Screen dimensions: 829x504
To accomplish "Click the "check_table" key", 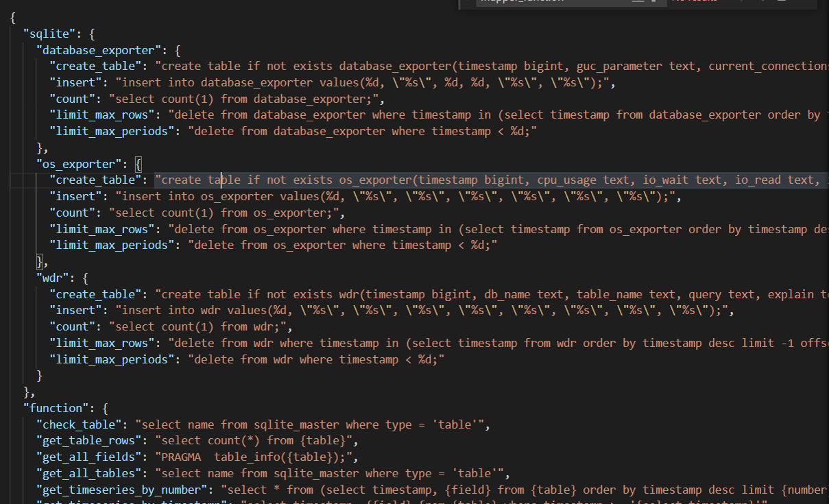I will pos(79,424).
